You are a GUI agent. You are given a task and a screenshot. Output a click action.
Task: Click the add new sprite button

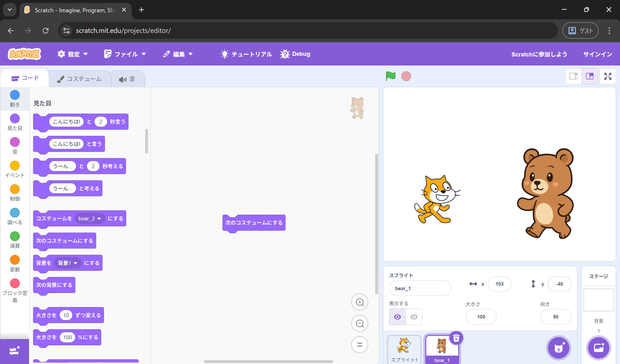tap(559, 348)
